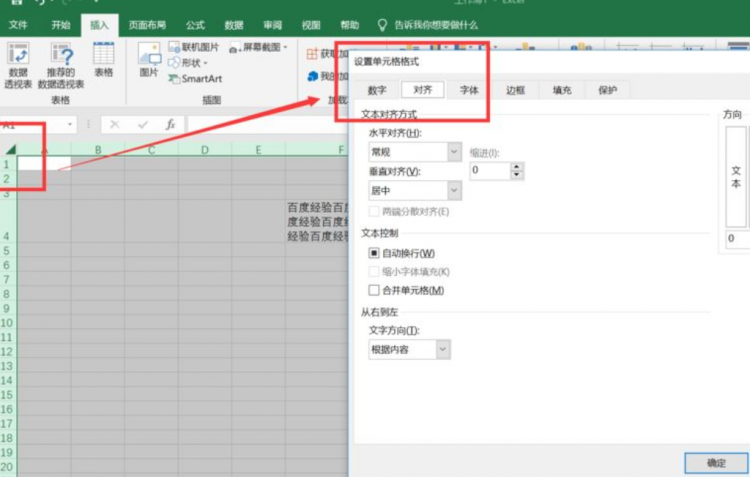Open the Font (字体) dialog tab

click(469, 90)
